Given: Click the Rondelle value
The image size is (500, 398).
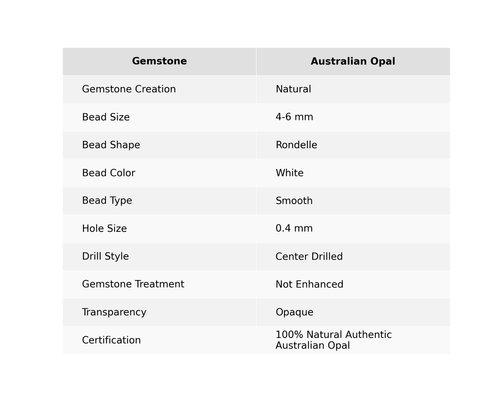Looking at the screenshot, I should click(296, 145).
